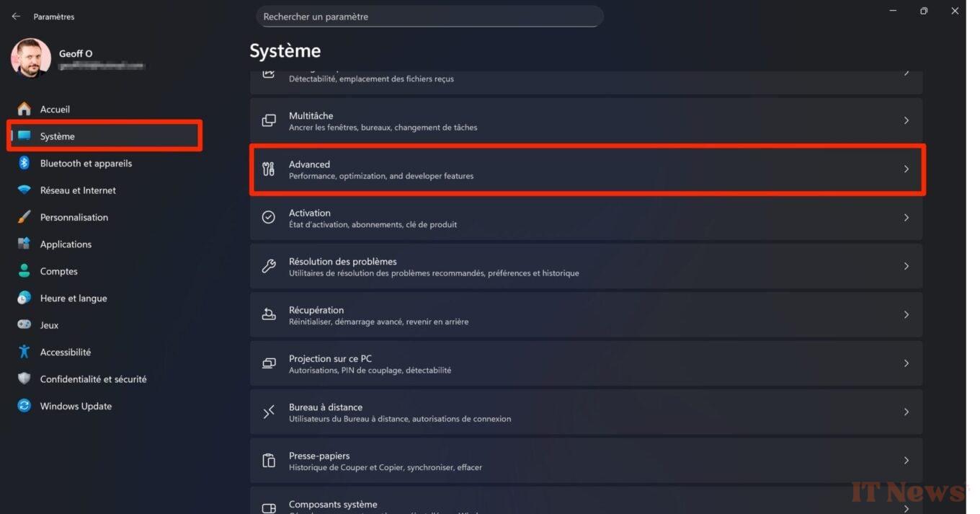Click the Confidentialité et sécurité shield icon

tap(24, 379)
